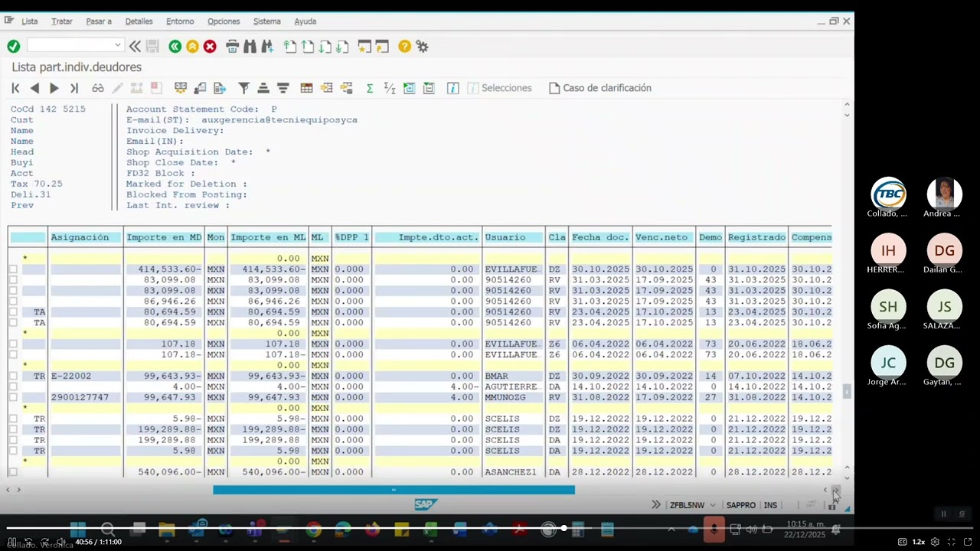Viewport: 980px width, 551px height.
Task: Click the Total sigma icon
Action: [x=369, y=88]
